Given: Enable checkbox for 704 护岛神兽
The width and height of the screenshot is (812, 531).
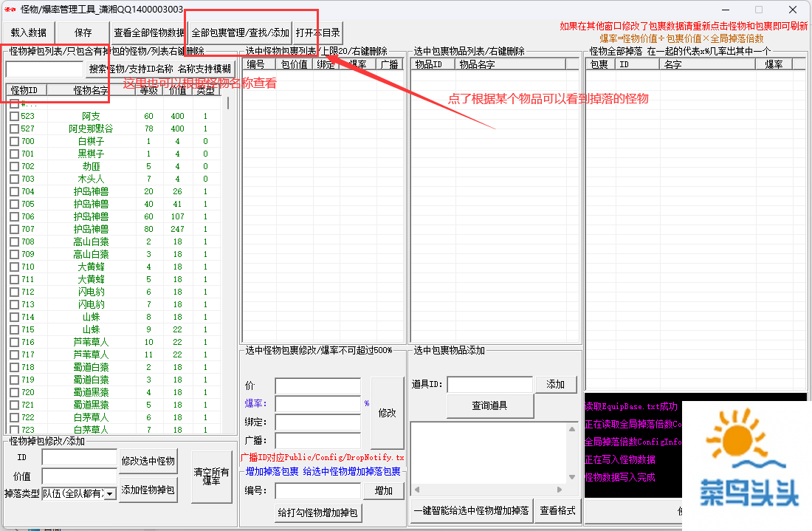Looking at the screenshot, I should [15, 192].
